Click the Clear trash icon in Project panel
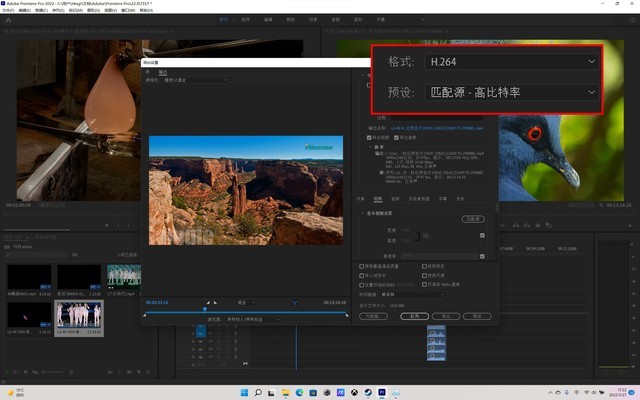The image size is (640, 400). pos(148,372)
